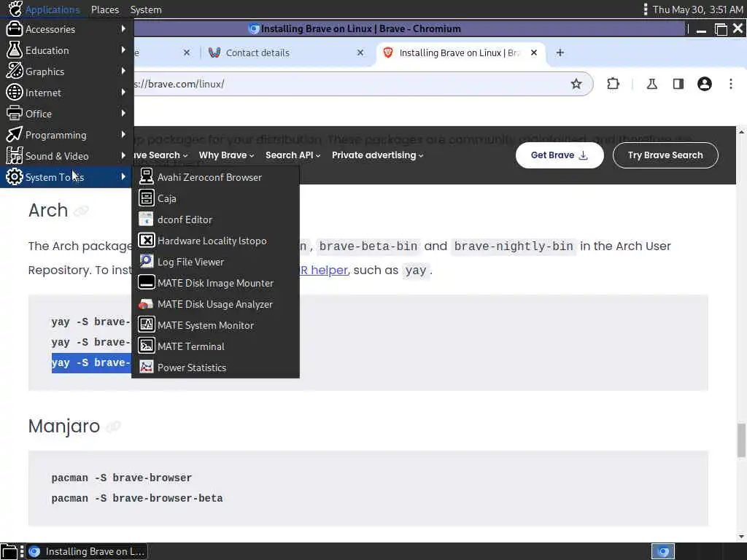
Task: Open Avahi Zeroconf Browser from System Tools
Action: click(x=215, y=177)
